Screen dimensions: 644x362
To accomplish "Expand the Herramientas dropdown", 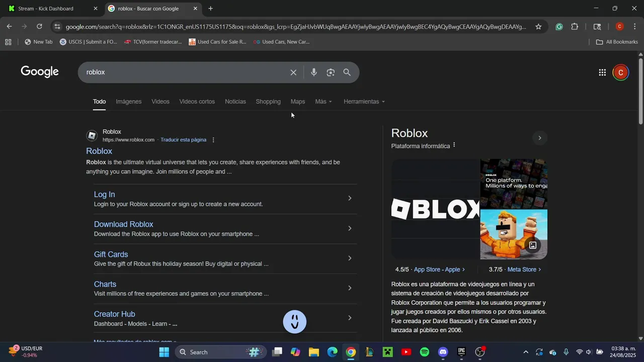I will click(x=364, y=102).
